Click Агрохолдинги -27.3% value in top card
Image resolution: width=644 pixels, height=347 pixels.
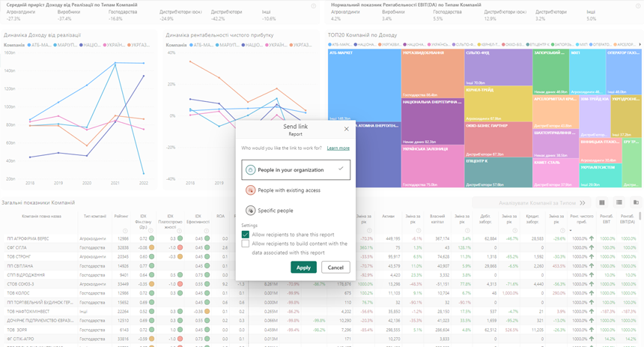pos(13,19)
